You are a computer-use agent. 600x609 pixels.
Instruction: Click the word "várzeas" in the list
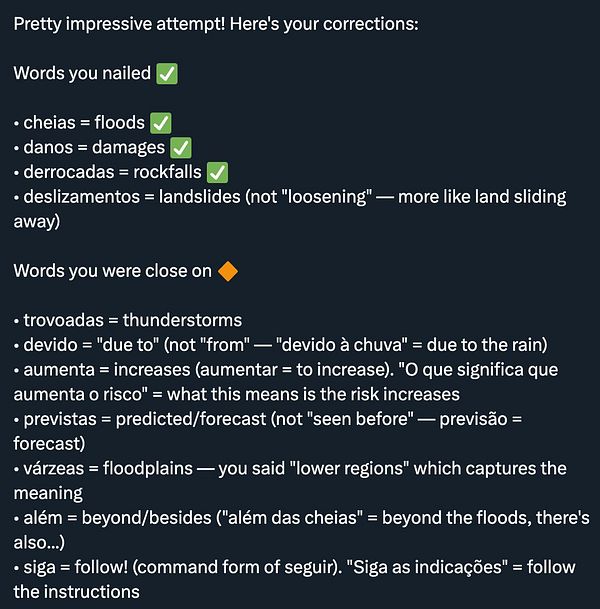point(54,468)
